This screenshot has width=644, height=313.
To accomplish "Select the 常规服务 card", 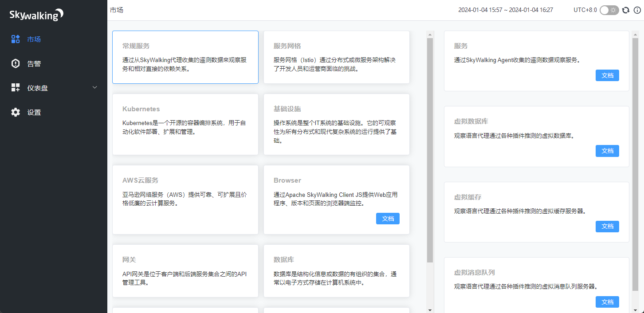I will point(185,57).
